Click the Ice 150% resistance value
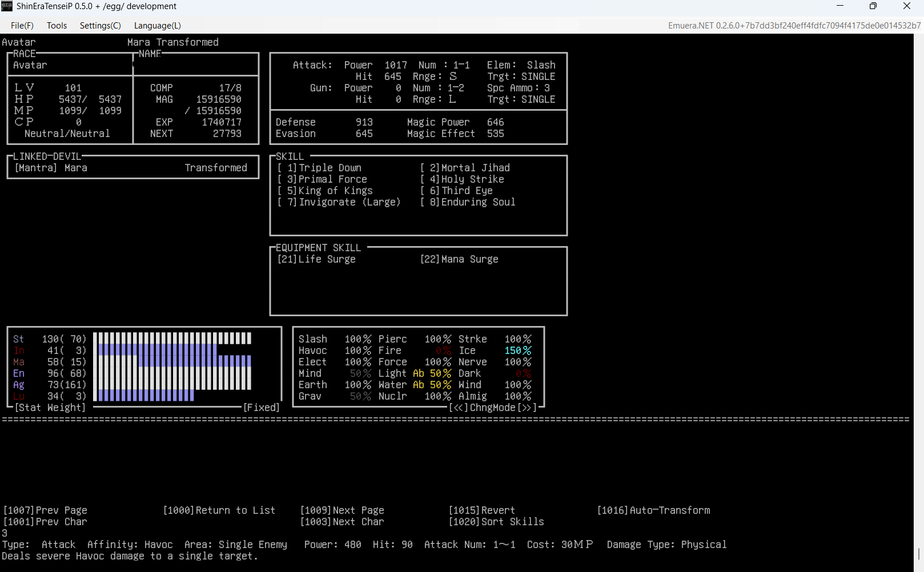Image resolution: width=924 pixels, height=572 pixels. 518,351
